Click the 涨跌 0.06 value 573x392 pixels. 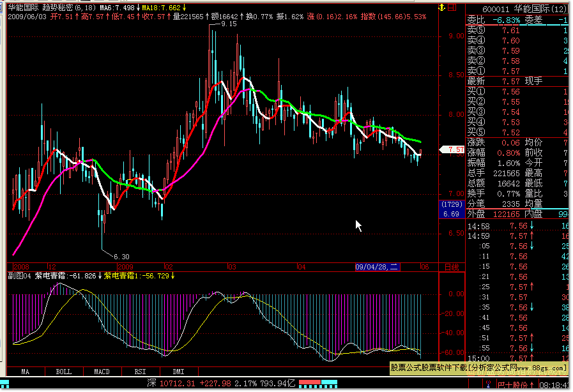coord(510,143)
